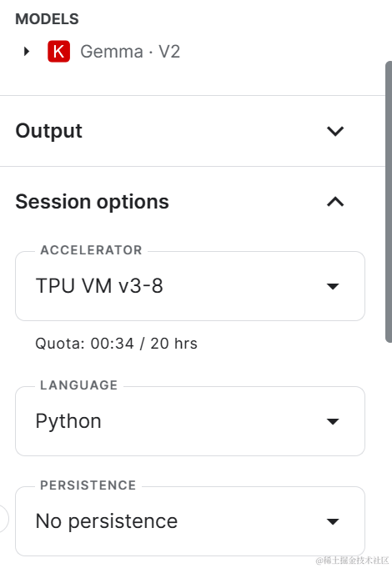This screenshot has width=392, height=568.
Task: Click the Output section heading
Action: click(x=49, y=131)
